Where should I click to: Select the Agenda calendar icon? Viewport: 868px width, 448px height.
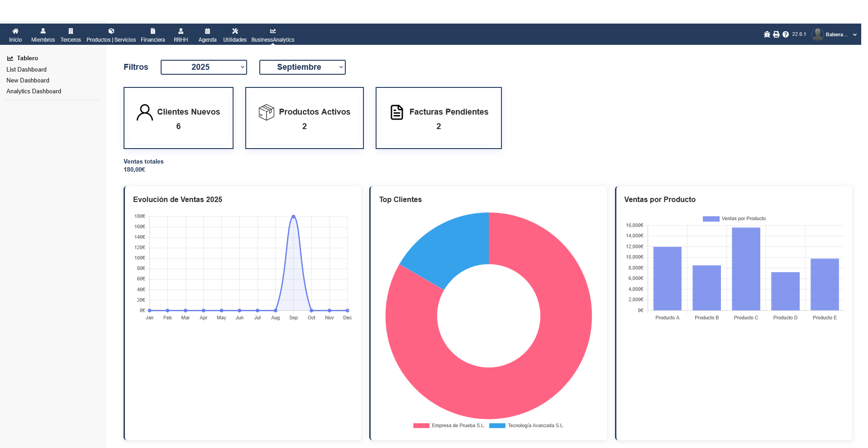[207, 31]
